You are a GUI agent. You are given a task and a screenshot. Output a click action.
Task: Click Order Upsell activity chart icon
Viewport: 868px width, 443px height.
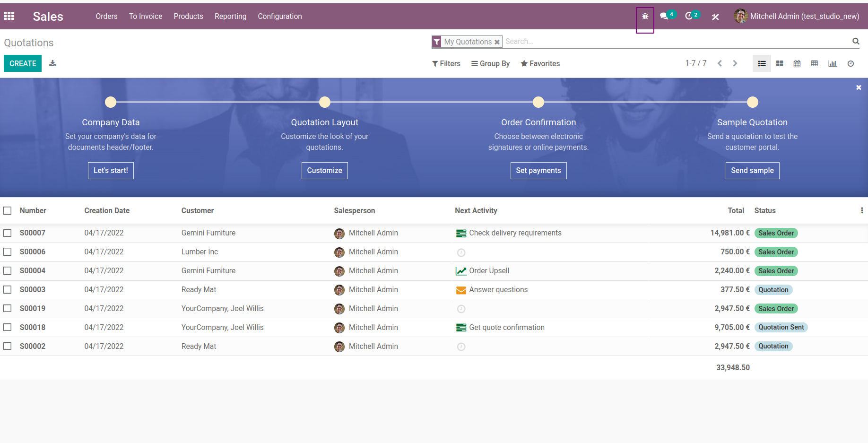click(x=461, y=271)
